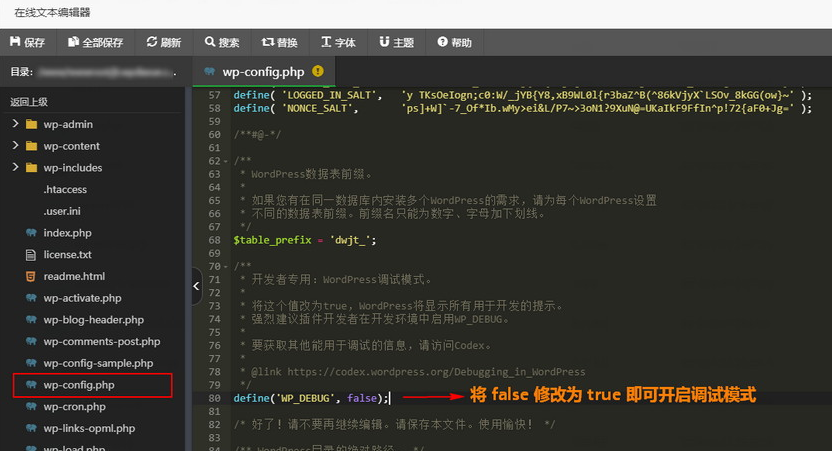Click the 保存 save button
This screenshot has height=451, width=832.
pyautogui.click(x=28, y=42)
